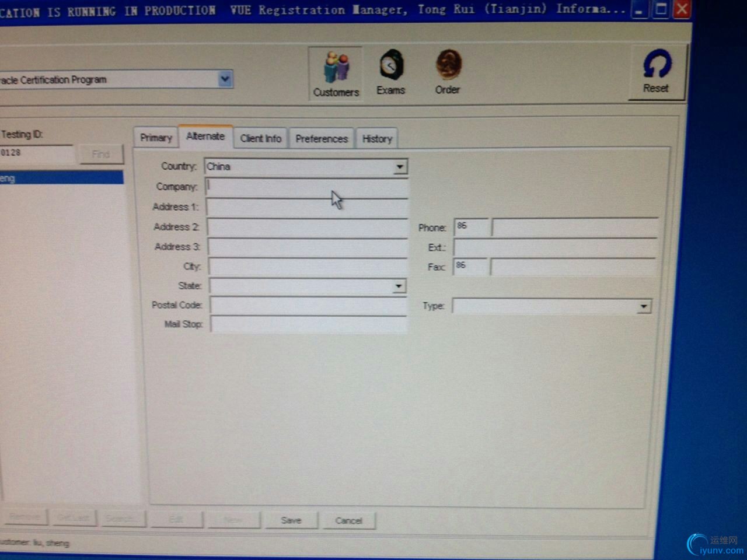Click the Save button
747x560 pixels.
291,520
